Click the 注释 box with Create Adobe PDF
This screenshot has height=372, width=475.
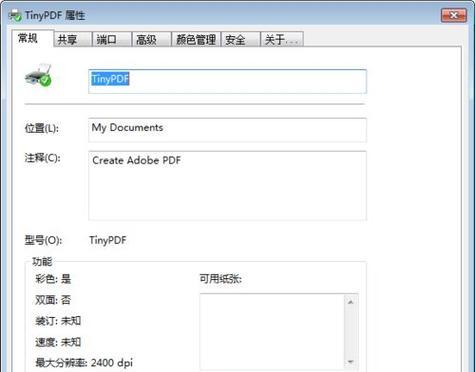(x=227, y=186)
